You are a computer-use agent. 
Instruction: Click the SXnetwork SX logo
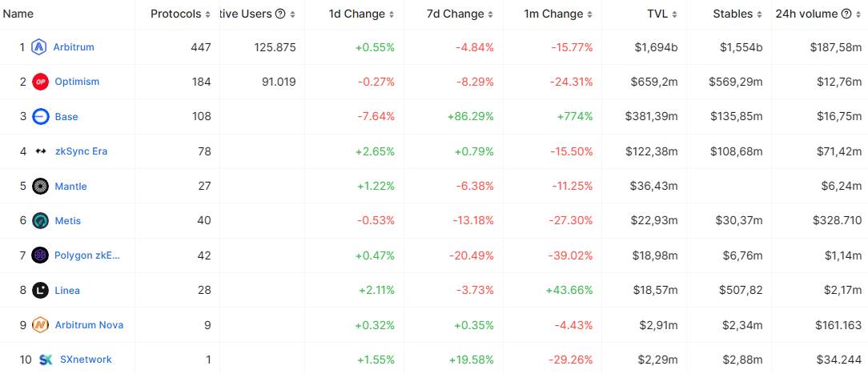click(x=46, y=360)
